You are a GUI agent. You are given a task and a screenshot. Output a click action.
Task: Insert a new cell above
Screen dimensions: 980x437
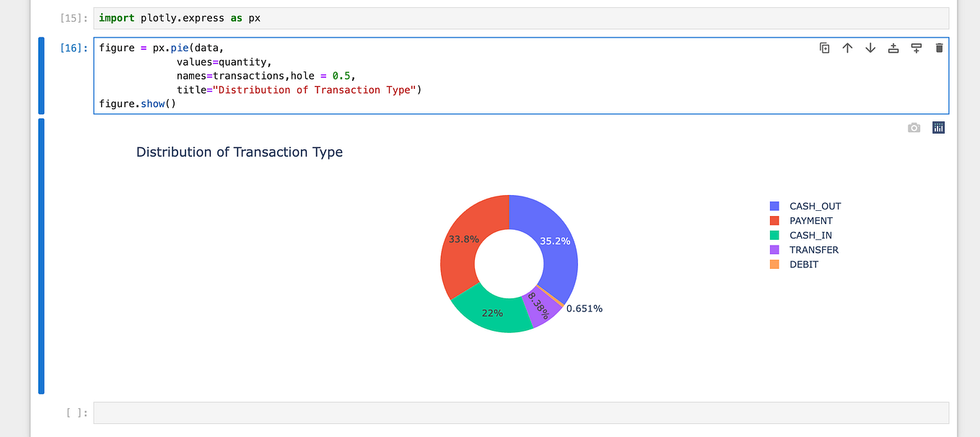pos(893,48)
